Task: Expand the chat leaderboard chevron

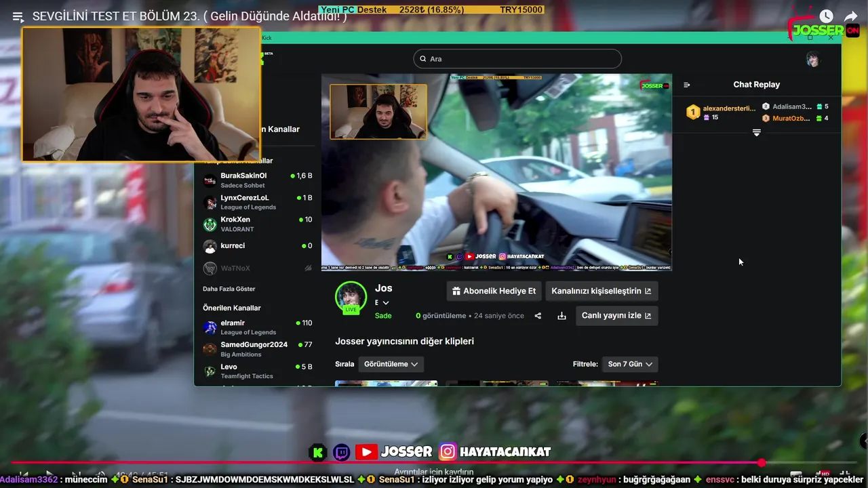Action: pos(756,133)
